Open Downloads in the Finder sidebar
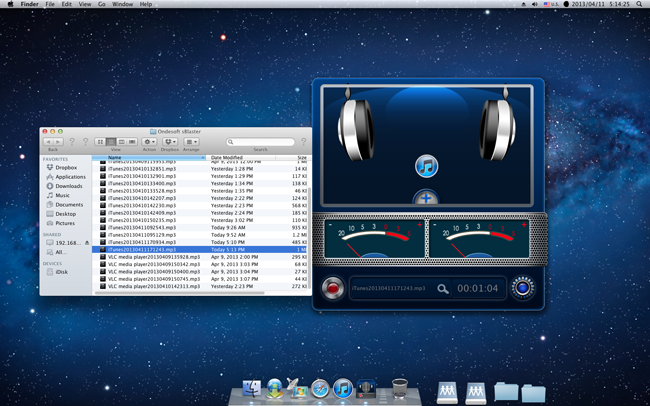The height and width of the screenshot is (406, 650). click(x=69, y=186)
